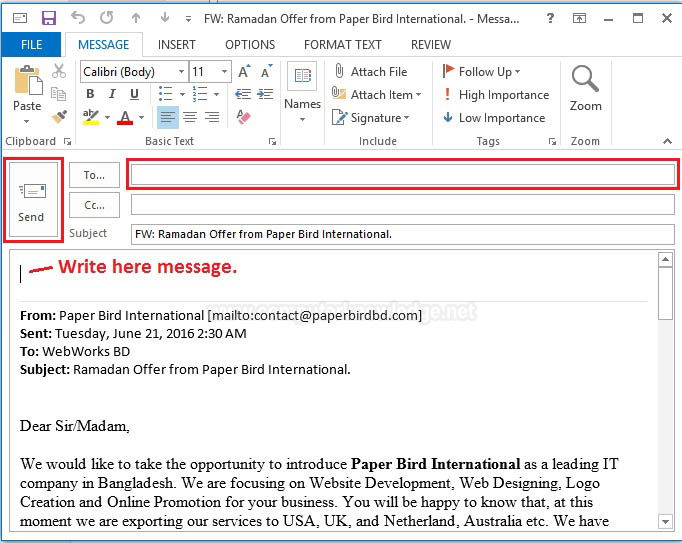This screenshot has width=682, height=543.
Task: Click in the Cc field
Action: pyautogui.click(x=403, y=204)
